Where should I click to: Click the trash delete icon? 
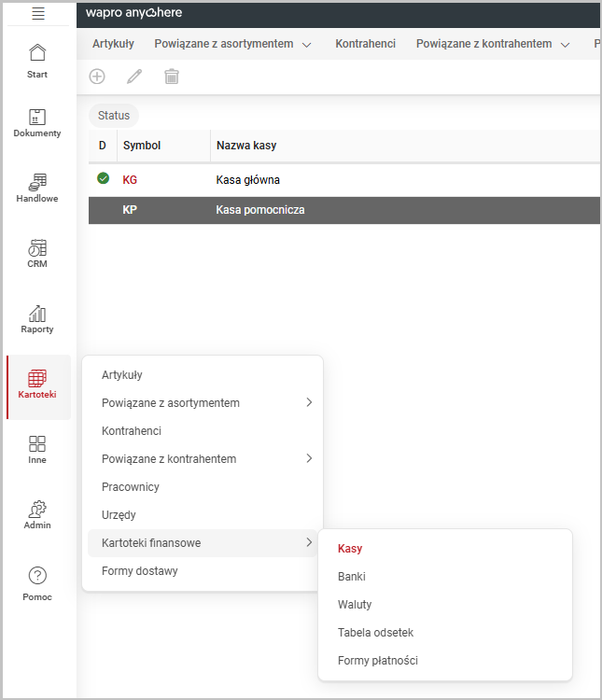click(172, 77)
